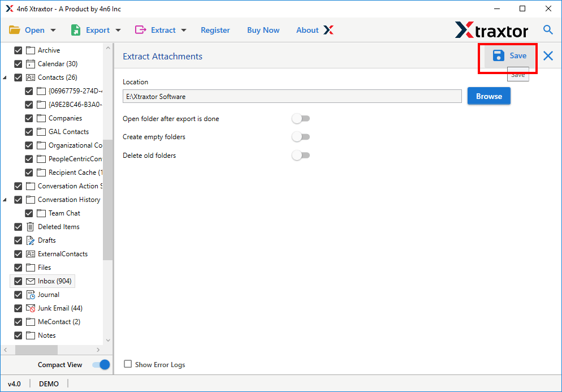This screenshot has height=392, width=562.
Task: Enable Create empty folders switch
Action: 301,137
